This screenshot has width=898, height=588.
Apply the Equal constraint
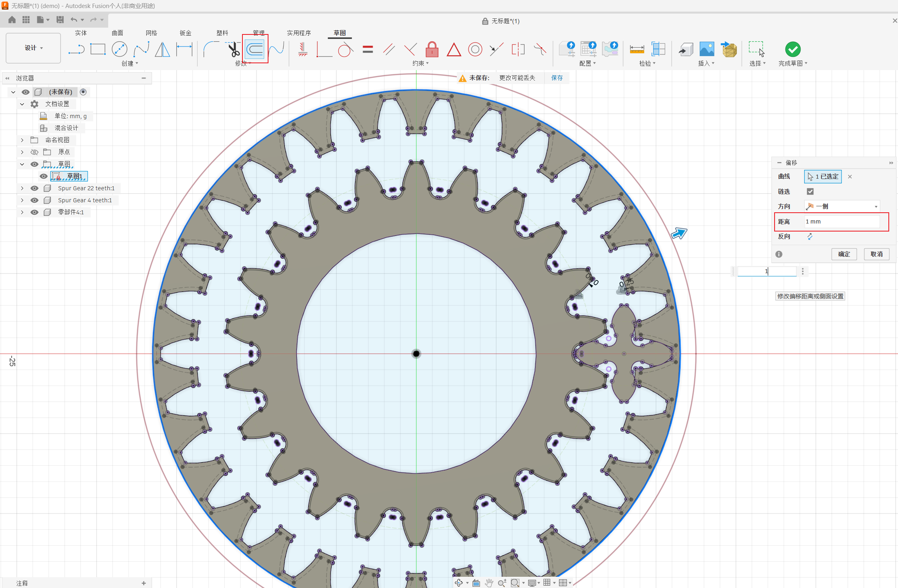coord(367,50)
